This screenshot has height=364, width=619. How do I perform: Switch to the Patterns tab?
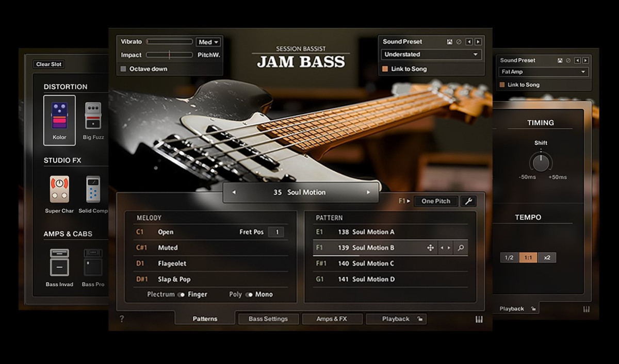pos(205,319)
